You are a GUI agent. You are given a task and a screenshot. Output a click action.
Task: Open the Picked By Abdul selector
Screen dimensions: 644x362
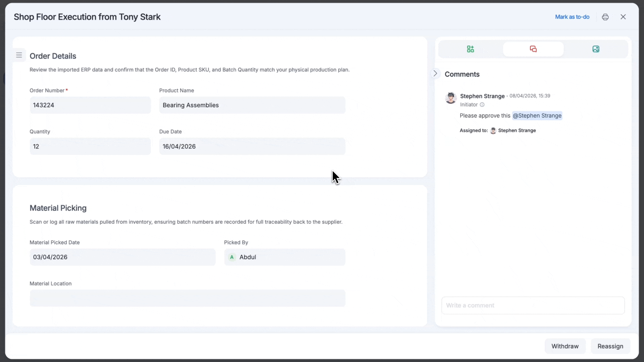[x=284, y=257]
